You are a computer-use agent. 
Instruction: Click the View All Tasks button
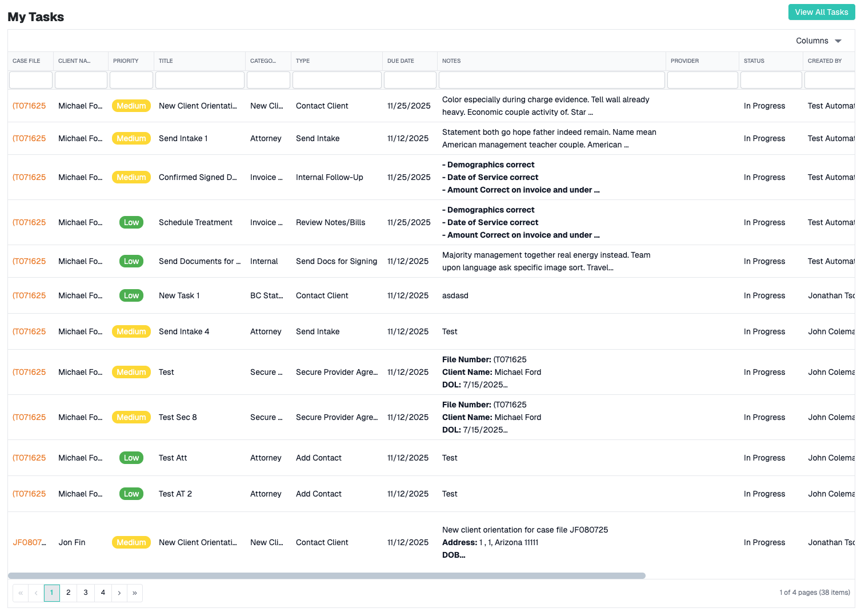(822, 11)
